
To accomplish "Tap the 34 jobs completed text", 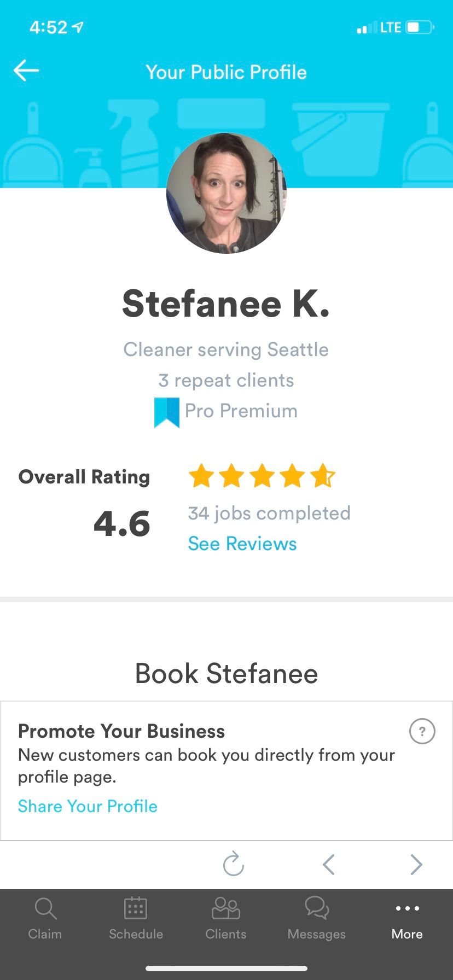I will click(269, 513).
